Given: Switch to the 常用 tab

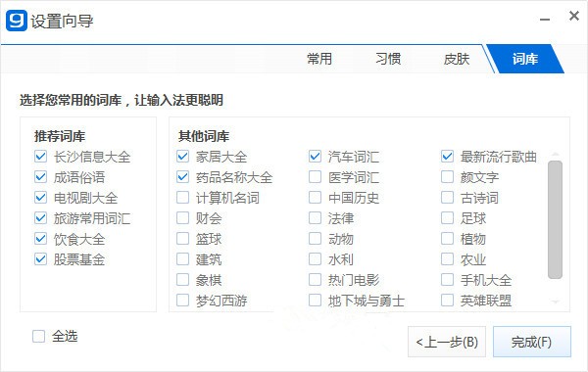Looking at the screenshot, I should (x=319, y=59).
